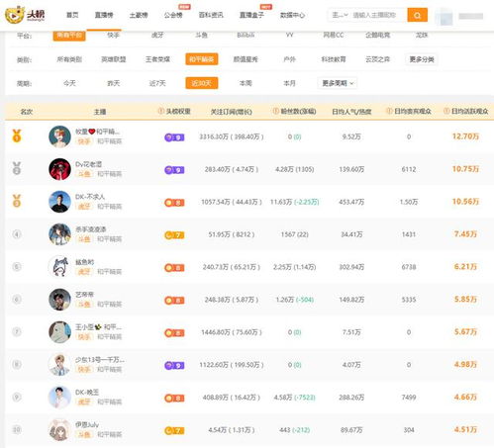Click info icon beside 粉丝数 column header
Viewport: 494px width, 448px height.
(x=276, y=111)
